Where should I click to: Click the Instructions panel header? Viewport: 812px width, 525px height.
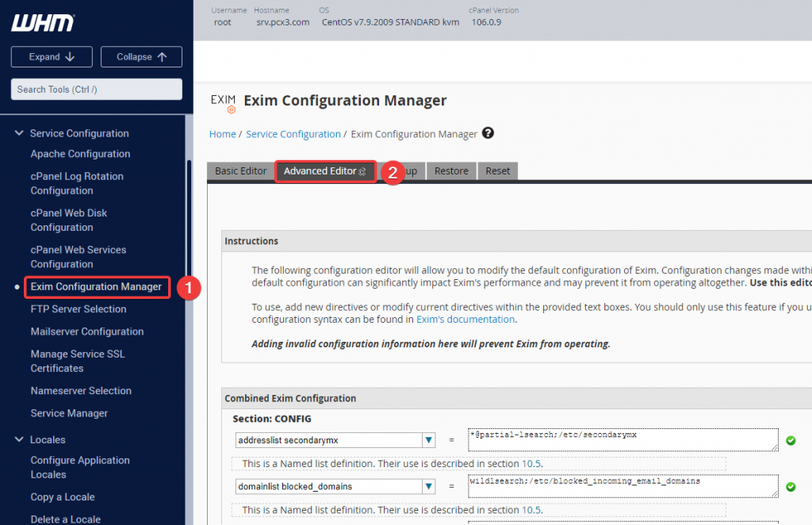(517, 241)
